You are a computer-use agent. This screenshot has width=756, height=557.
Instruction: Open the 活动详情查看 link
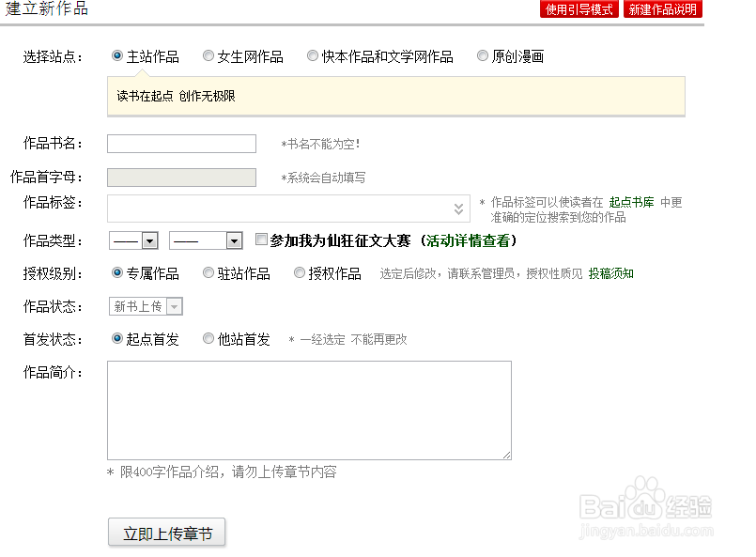(468, 240)
